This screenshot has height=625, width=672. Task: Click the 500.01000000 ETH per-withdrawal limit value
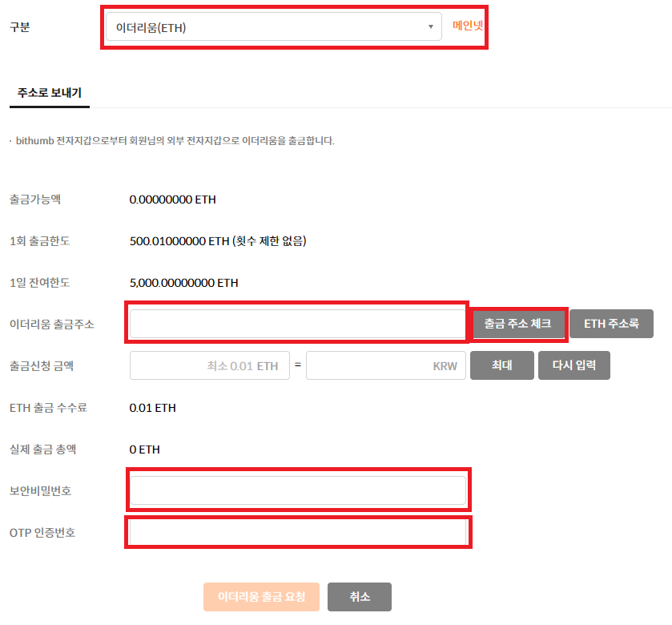coord(218,241)
